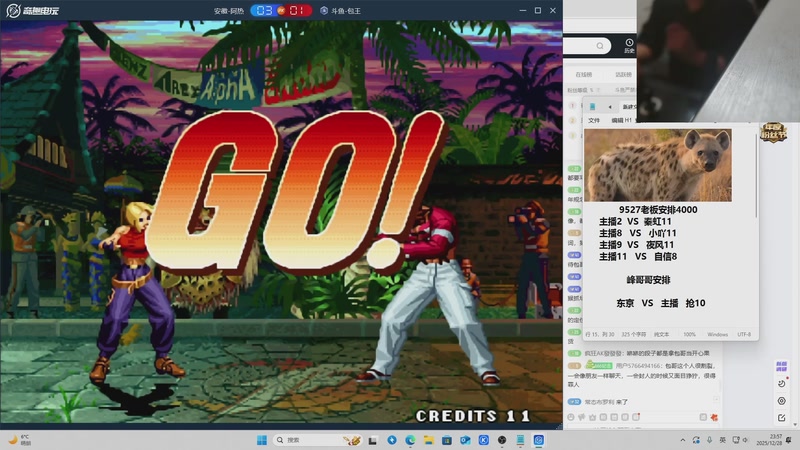800x450 pixels.
Task: Open Microsoft Store from the taskbar
Action: pyautogui.click(x=447, y=440)
